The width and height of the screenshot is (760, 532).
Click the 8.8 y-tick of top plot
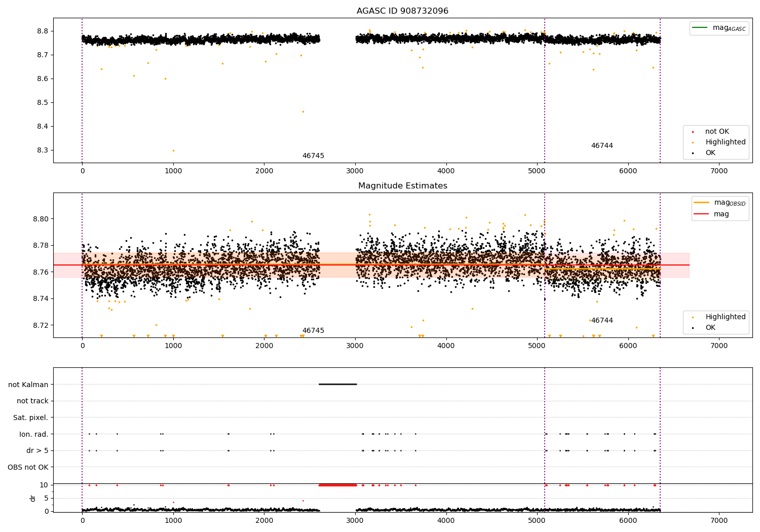coord(43,31)
